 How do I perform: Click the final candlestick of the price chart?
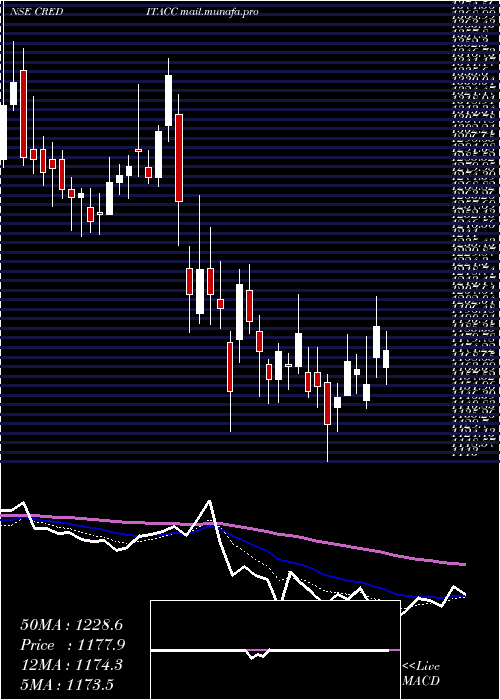click(x=386, y=358)
